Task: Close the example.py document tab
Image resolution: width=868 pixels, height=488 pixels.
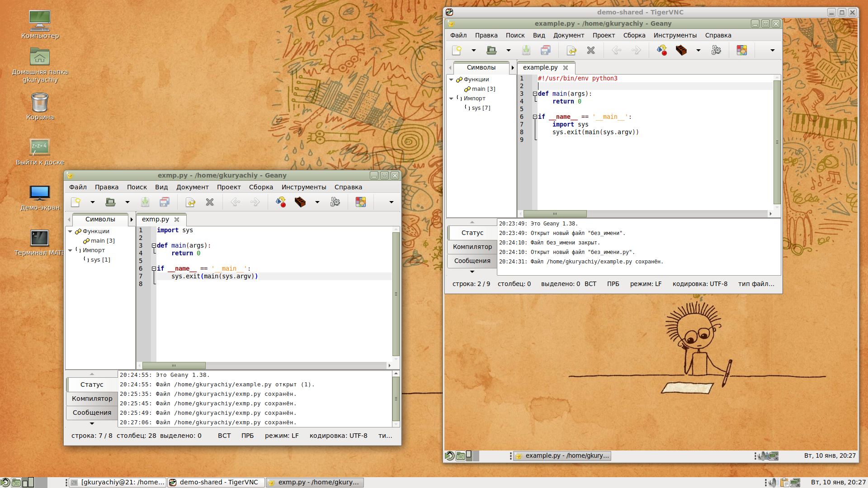Action: 566,68
